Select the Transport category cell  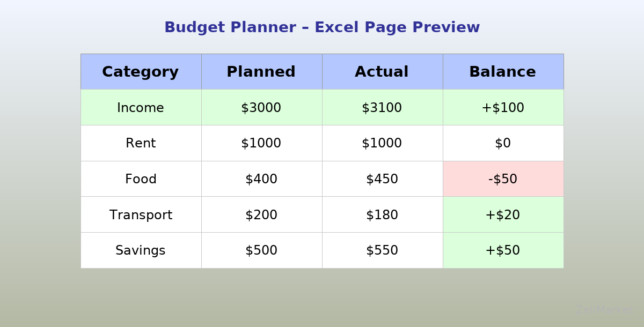(141, 215)
